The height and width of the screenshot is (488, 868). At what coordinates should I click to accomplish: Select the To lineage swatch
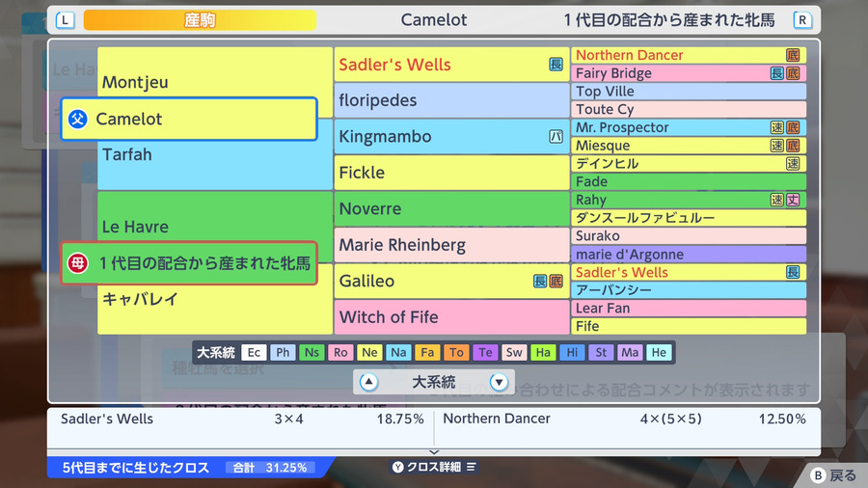pyautogui.click(x=456, y=352)
